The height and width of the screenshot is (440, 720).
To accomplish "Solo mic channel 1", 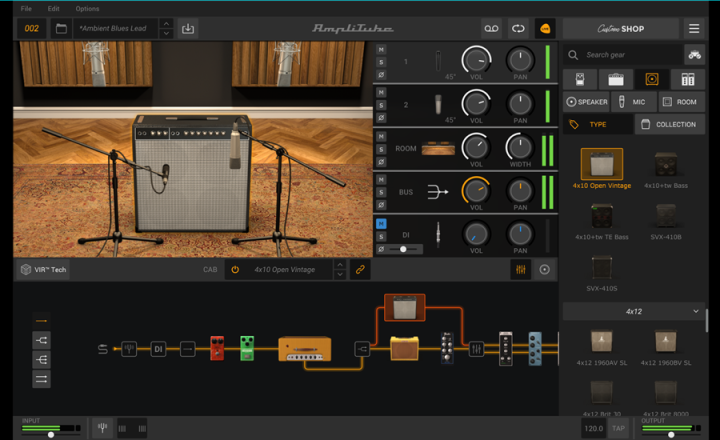I will (x=381, y=62).
